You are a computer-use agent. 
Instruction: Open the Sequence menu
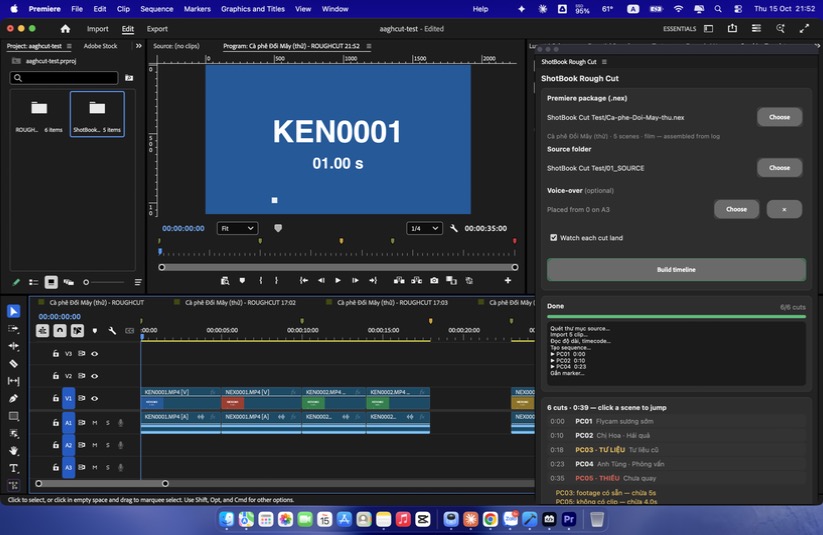[156, 9]
